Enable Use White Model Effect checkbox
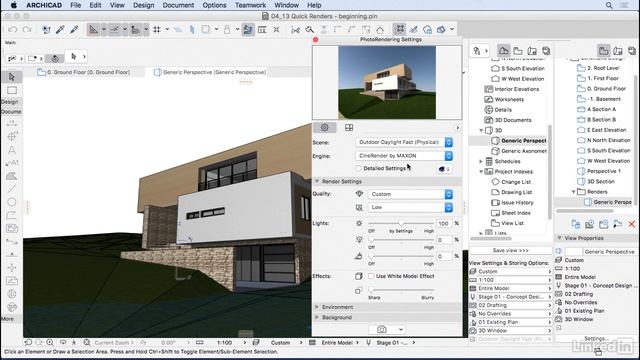 371,276
